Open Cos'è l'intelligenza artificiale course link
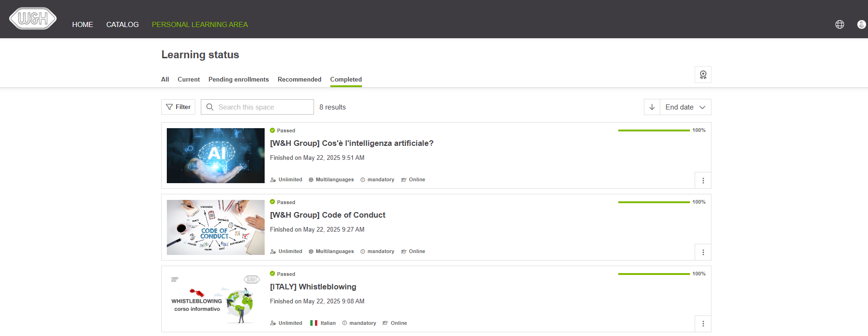 352,144
